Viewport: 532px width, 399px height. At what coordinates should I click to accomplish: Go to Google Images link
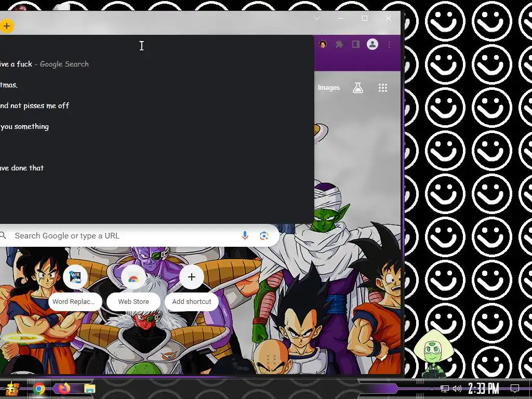pyautogui.click(x=328, y=87)
